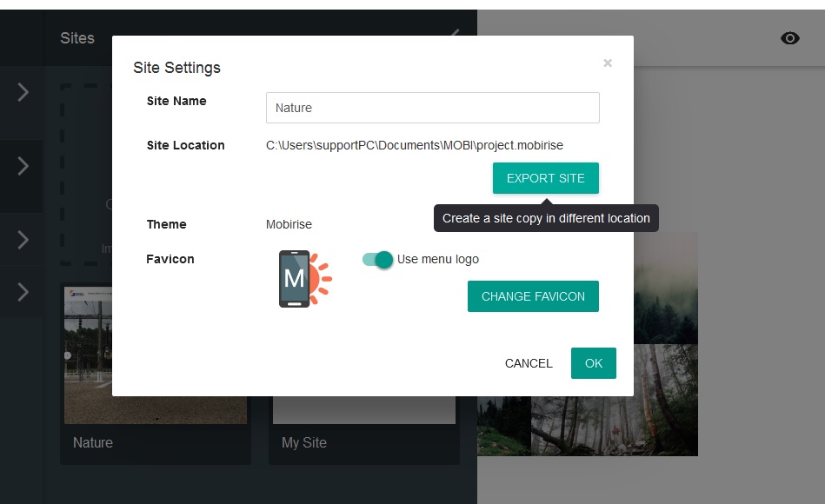Click the highlighted second sidebar arrow

[22, 165]
